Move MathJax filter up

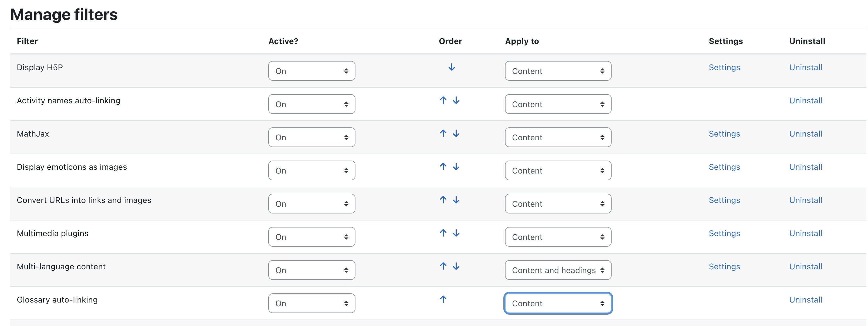(x=443, y=134)
